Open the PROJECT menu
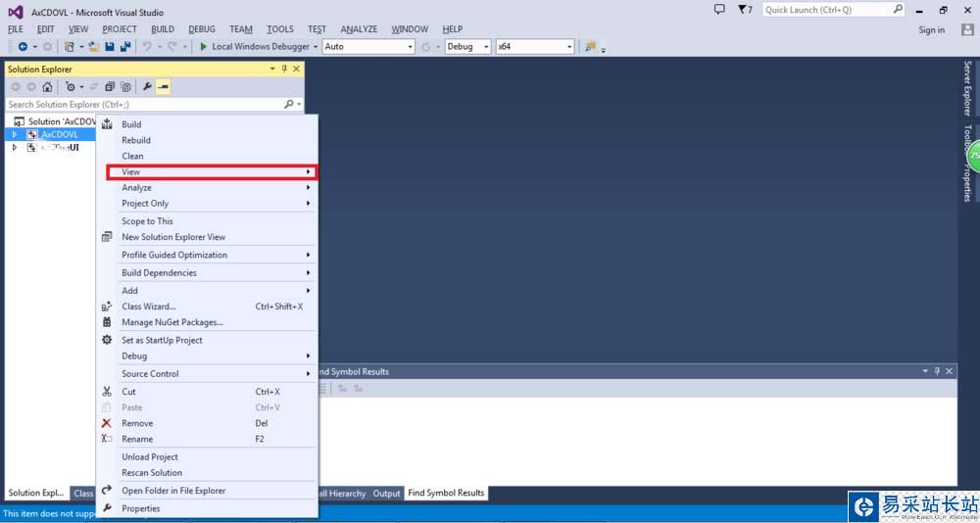This screenshot has height=523, width=980. click(x=120, y=28)
